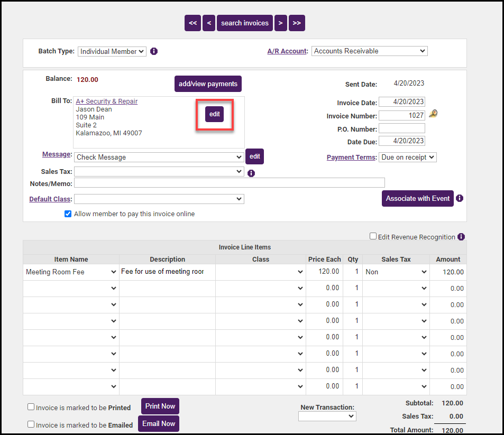Mark invoice to be Printed checkbox
The height and width of the screenshot is (435, 504).
[x=31, y=407]
